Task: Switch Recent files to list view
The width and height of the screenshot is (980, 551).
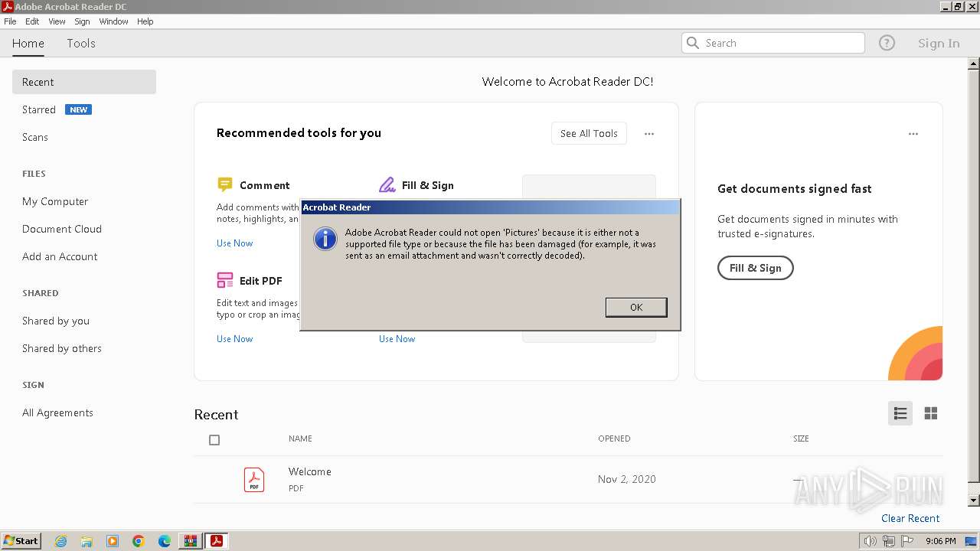Action: point(900,413)
